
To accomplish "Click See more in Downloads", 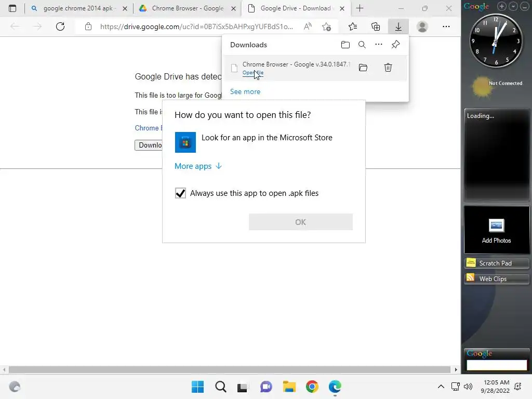I will tap(245, 91).
